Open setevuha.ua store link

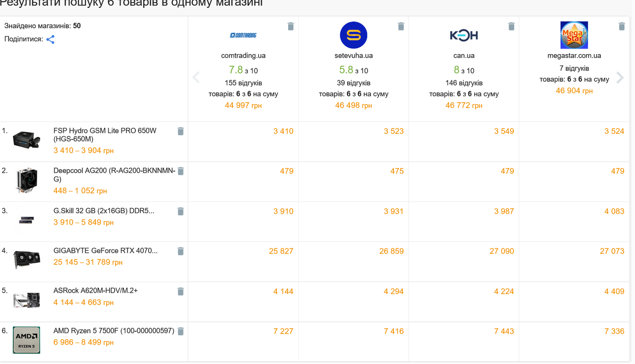(x=354, y=56)
